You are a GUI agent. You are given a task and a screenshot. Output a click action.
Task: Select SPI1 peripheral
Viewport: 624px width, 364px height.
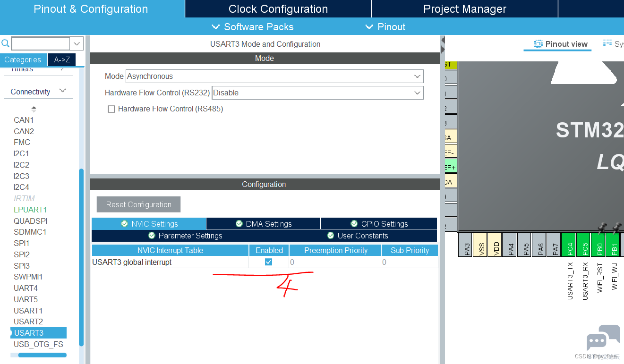(21, 243)
